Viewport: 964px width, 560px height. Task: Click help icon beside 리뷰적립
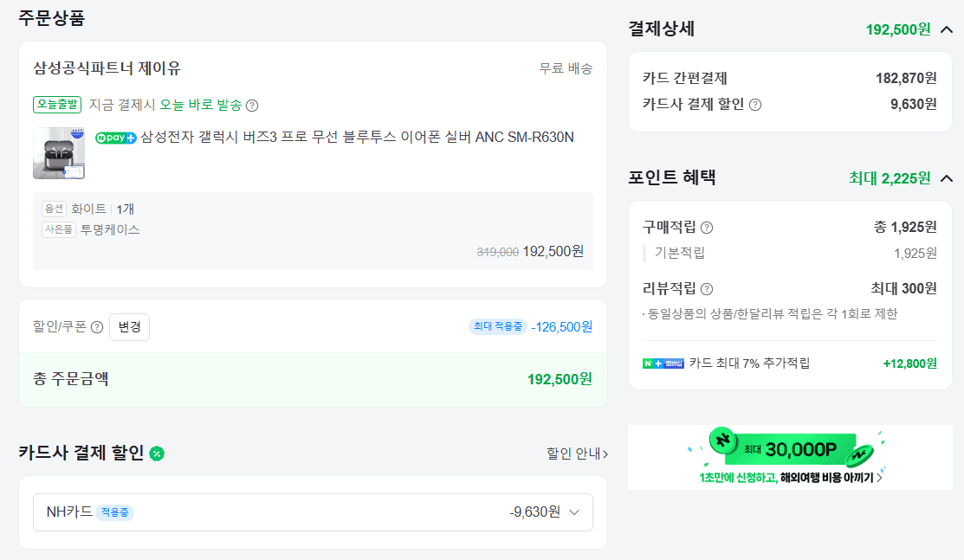[x=707, y=289]
